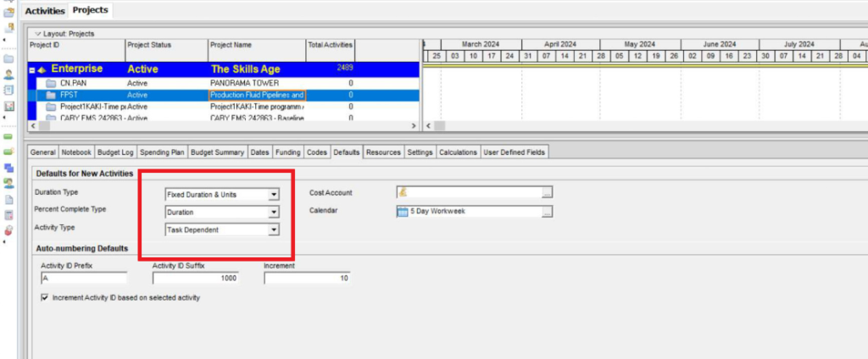The image size is (868, 359).
Task: Select the Defaults tab
Action: [x=347, y=152]
